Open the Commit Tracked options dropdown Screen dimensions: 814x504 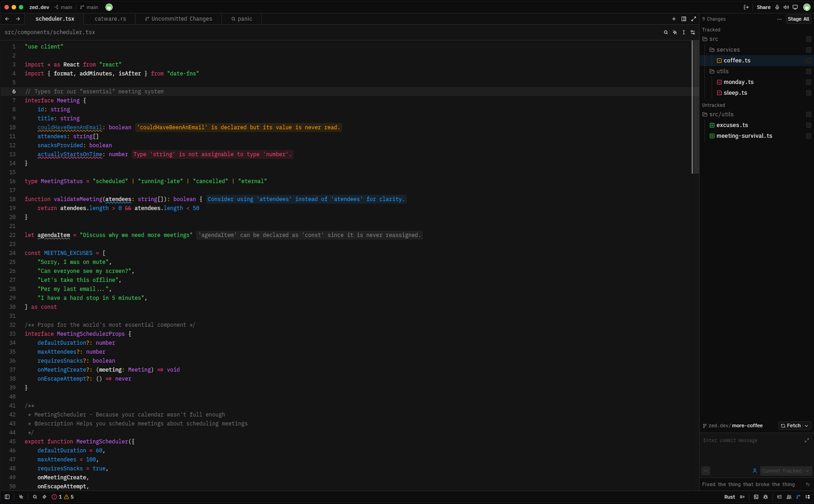tap(807, 471)
